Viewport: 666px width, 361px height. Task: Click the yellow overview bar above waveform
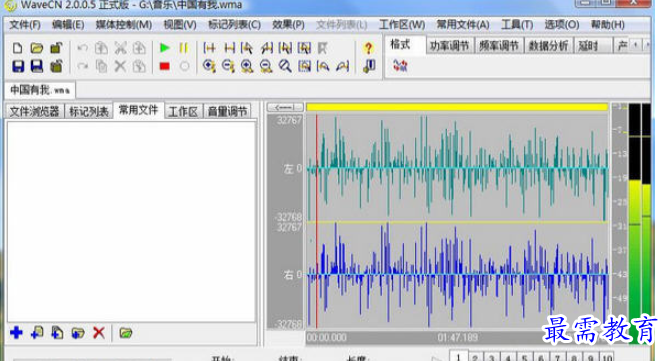[x=457, y=107]
